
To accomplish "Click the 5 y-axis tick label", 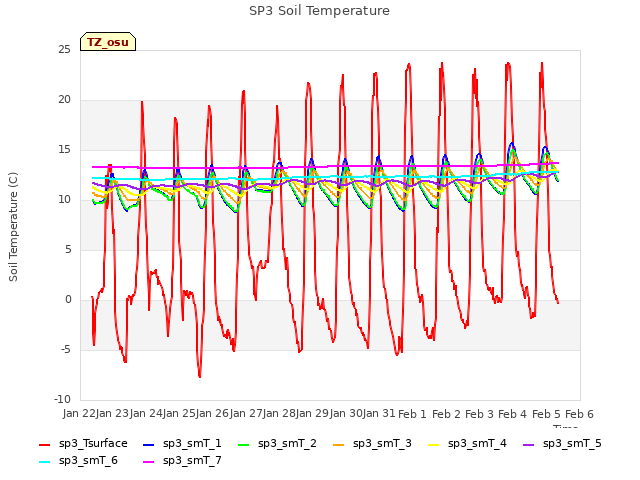I will (68, 250).
